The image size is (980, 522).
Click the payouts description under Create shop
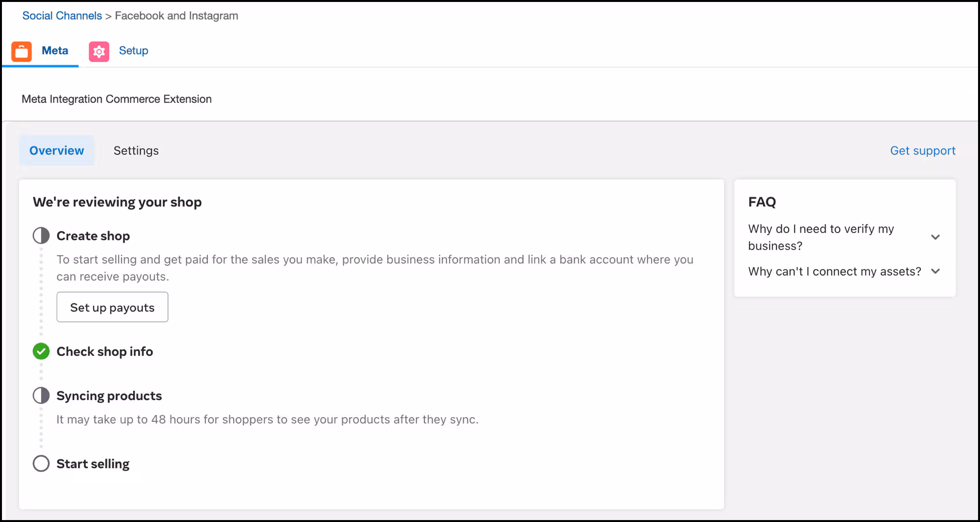[x=375, y=268]
